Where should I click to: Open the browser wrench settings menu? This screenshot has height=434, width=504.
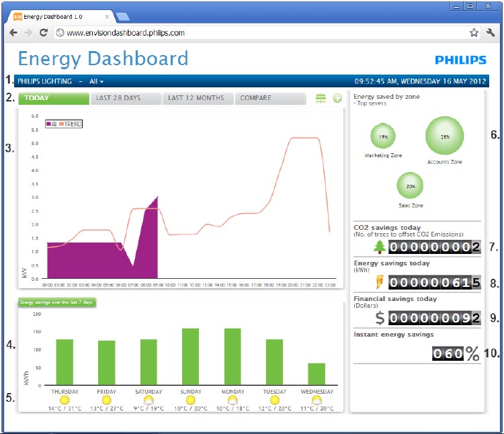tap(491, 32)
